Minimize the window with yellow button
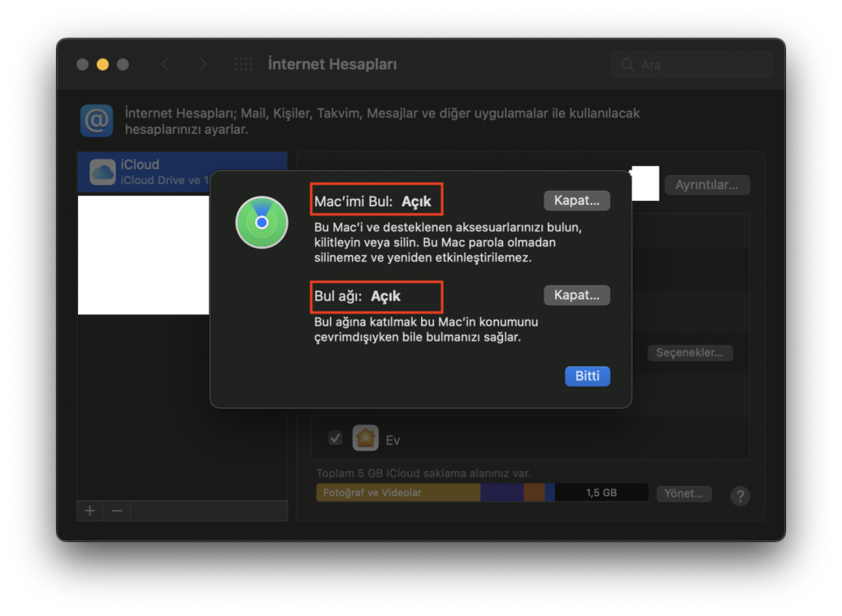The width and height of the screenshot is (842, 616). point(103,64)
